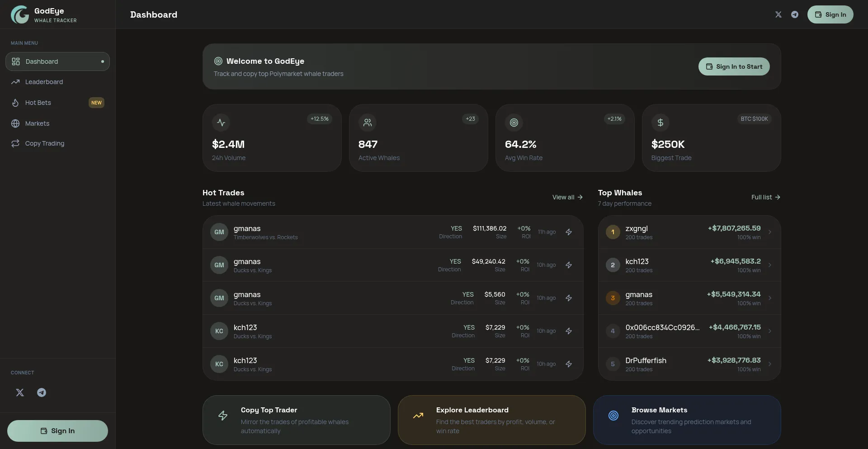
Task: Open the Browse Markets card
Action: coord(687,420)
